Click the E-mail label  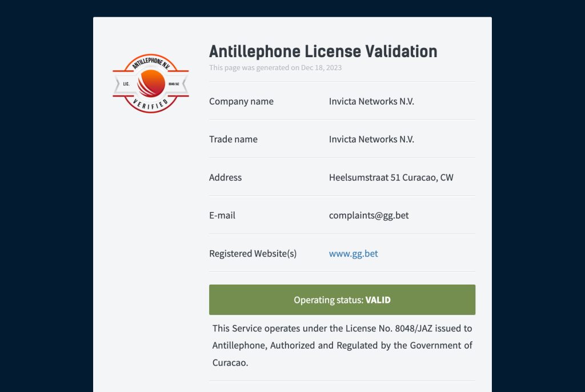[x=222, y=215]
